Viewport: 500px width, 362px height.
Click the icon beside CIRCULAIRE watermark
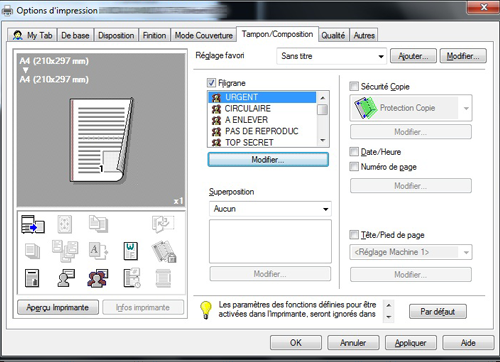point(216,109)
